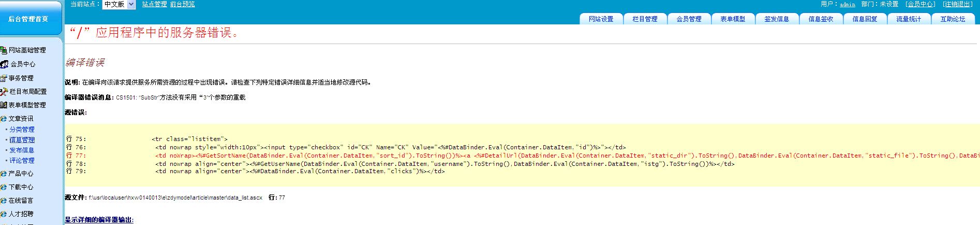
Task: Open the 当前站点 language dropdown
Action: tap(118, 4)
